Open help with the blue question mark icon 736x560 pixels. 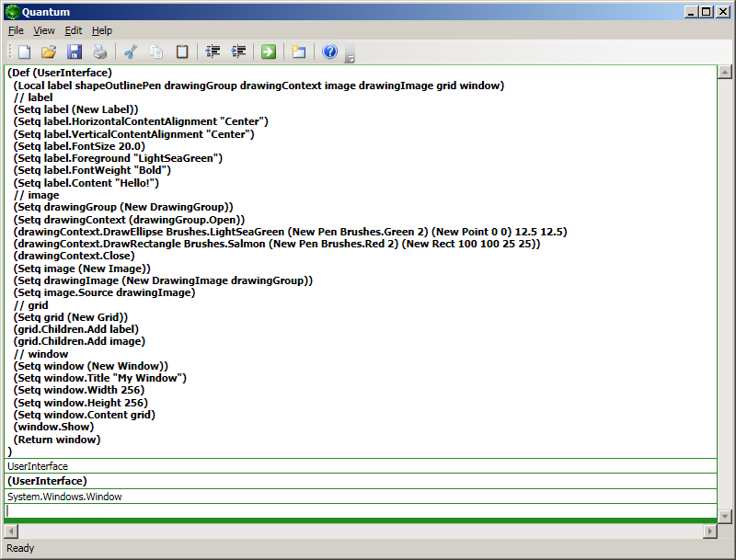tap(329, 51)
